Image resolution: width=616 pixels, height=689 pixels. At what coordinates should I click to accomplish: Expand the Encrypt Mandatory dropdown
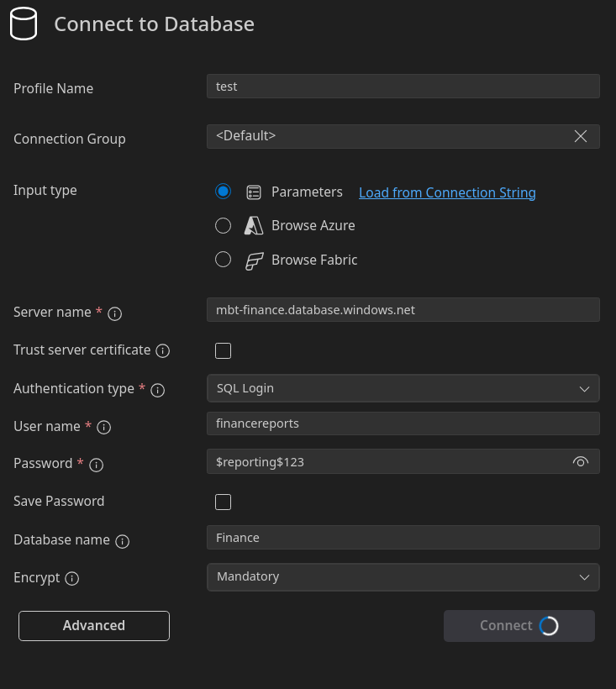403,576
